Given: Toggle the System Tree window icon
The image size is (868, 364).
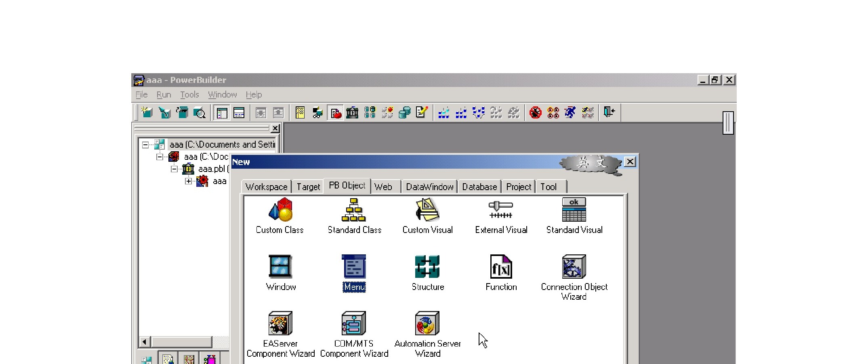Looking at the screenshot, I should click(x=222, y=112).
